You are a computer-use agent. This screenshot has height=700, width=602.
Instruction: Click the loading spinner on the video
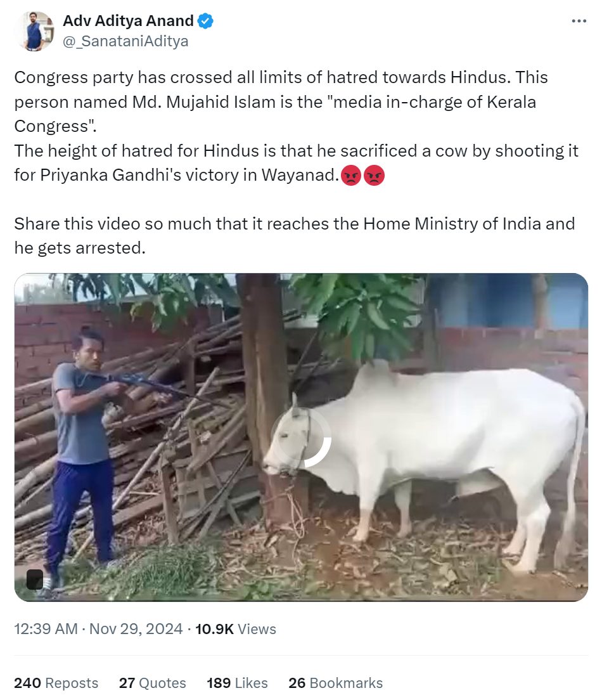(x=301, y=438)
